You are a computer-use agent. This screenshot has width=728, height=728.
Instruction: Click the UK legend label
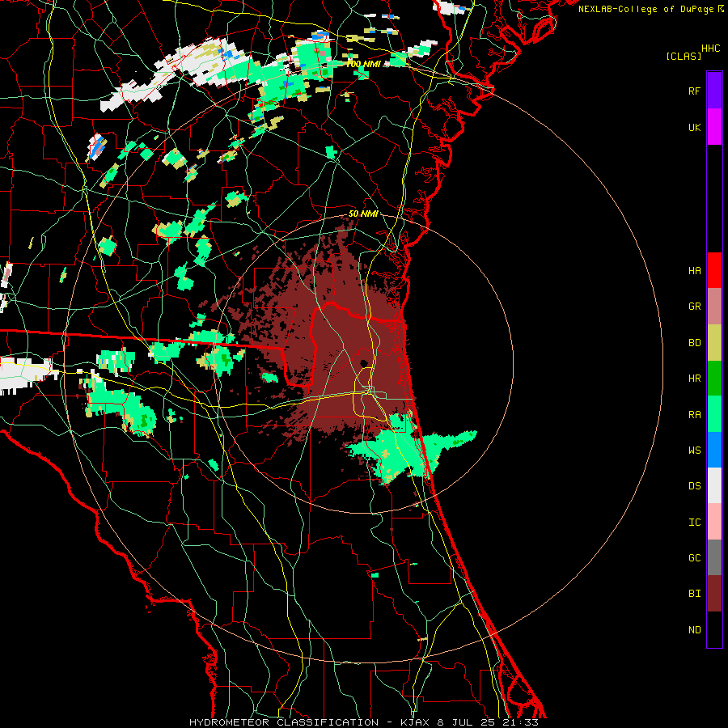[x=694, y=128]
